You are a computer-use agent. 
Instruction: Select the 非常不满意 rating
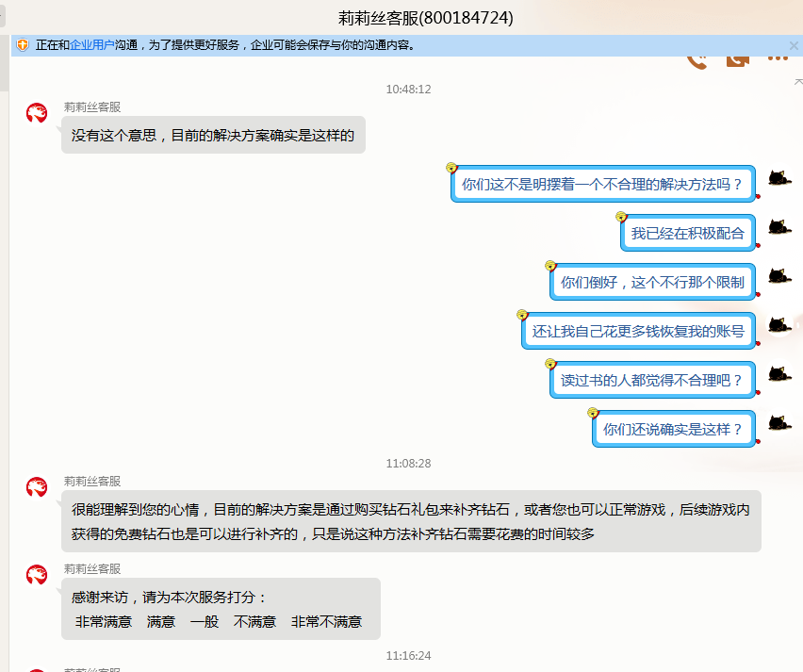(326, 622)
